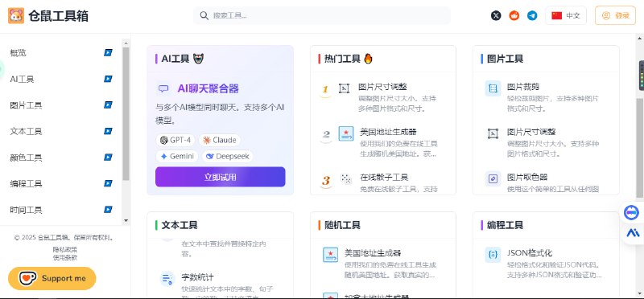Click the 编程工具 sidebar arrow icon
The height and width of the screenshot is (299, 644).
point(108,183)
